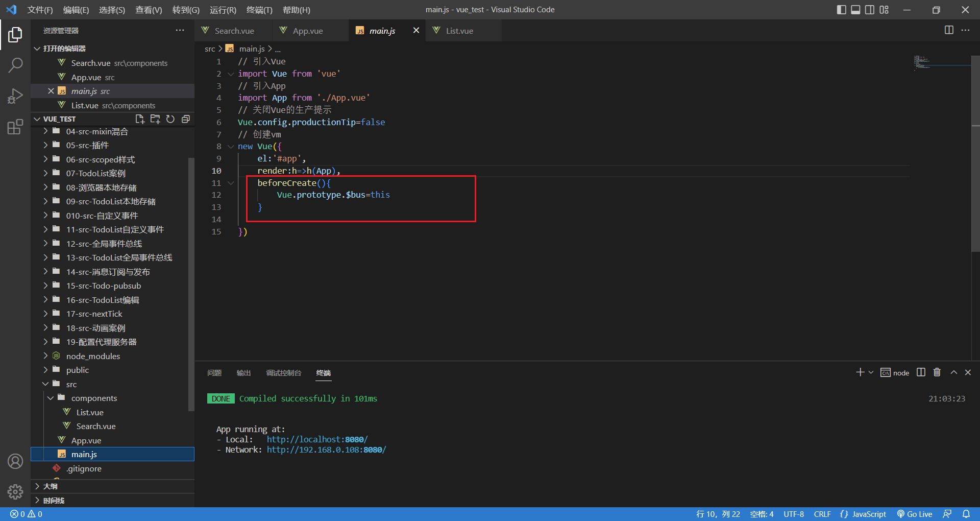Kill the terminal with trash icon
Screen dimensions: 980x521
point(937,372)
